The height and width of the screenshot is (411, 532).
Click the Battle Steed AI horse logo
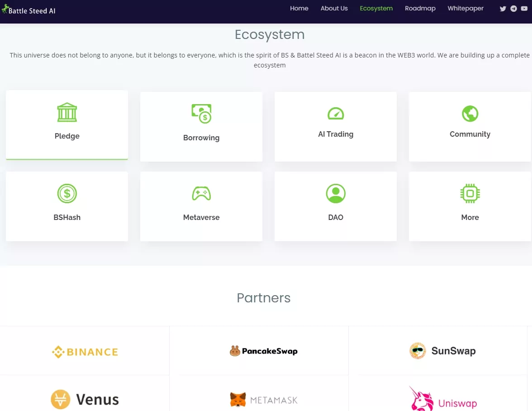tap(5, 9)
